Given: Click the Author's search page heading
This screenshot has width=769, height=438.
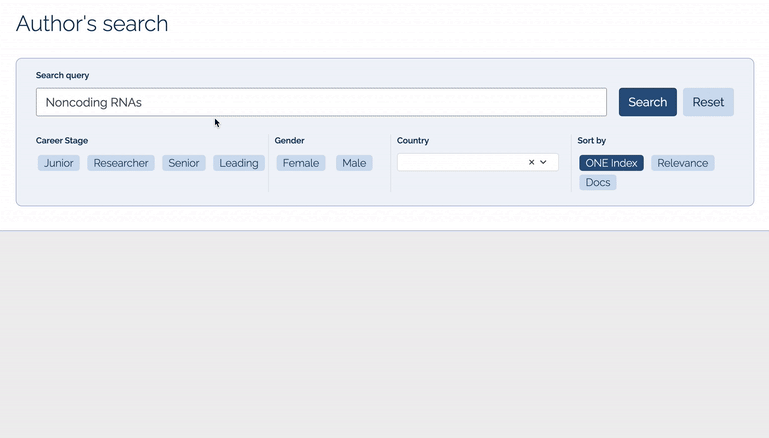Looking at the screenshot, I should pos(92,23).
